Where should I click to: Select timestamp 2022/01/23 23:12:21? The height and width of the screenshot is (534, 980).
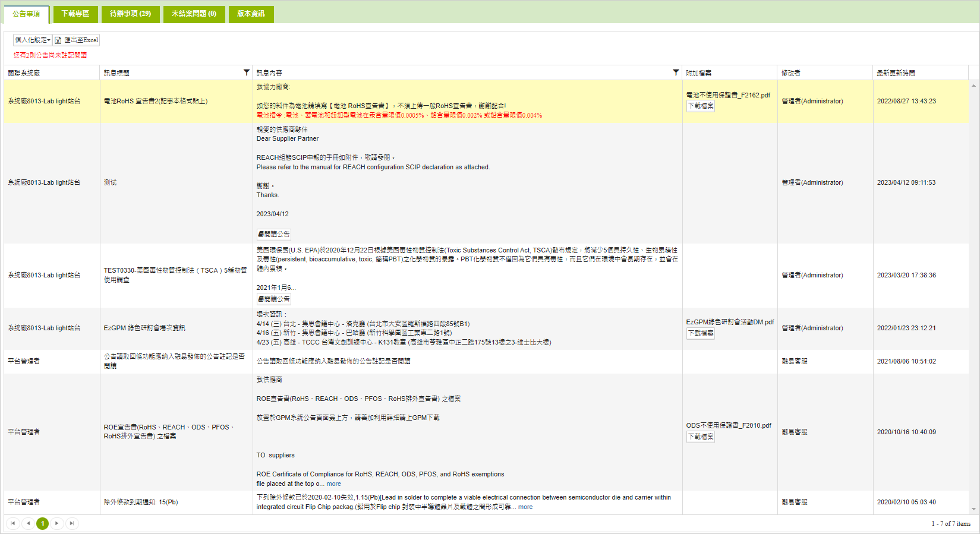906,328
